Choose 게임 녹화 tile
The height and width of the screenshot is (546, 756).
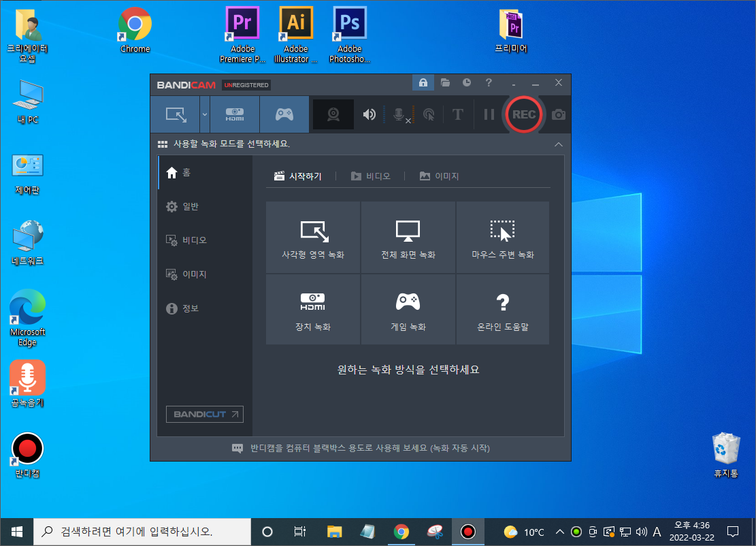pos(408,310)
